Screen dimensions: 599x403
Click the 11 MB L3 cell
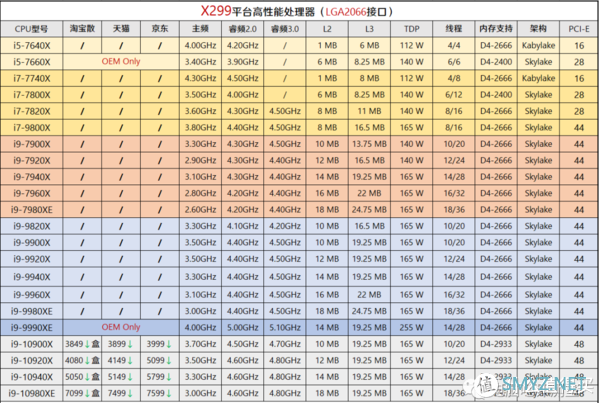(x=369, y=111)
